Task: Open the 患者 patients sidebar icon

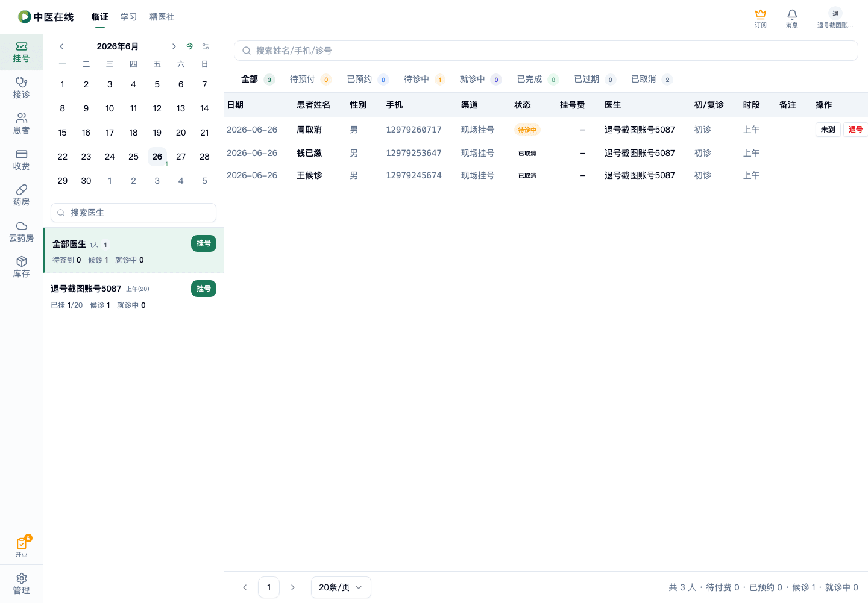Action: tap(21, 123)
